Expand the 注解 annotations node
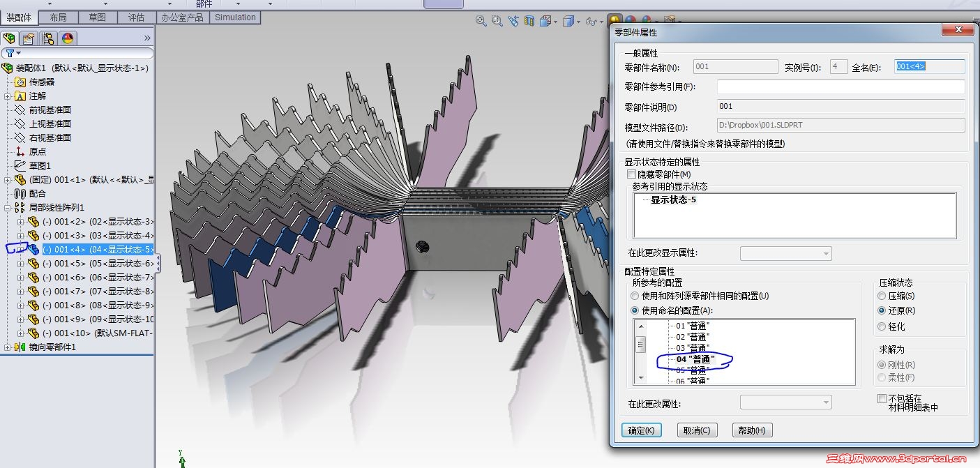The image size is (980, 468). click(8, 96)
